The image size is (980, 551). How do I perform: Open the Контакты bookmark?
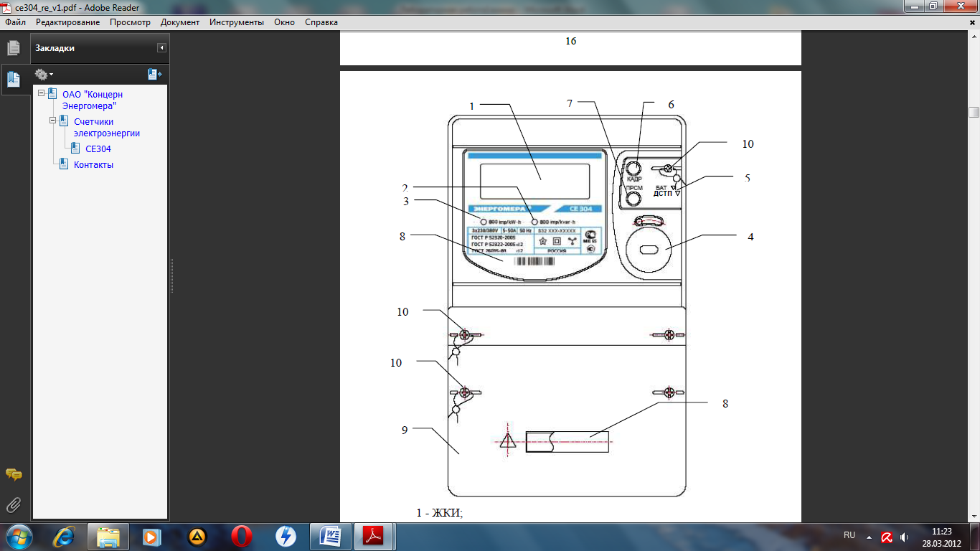(x=94, y=164)
